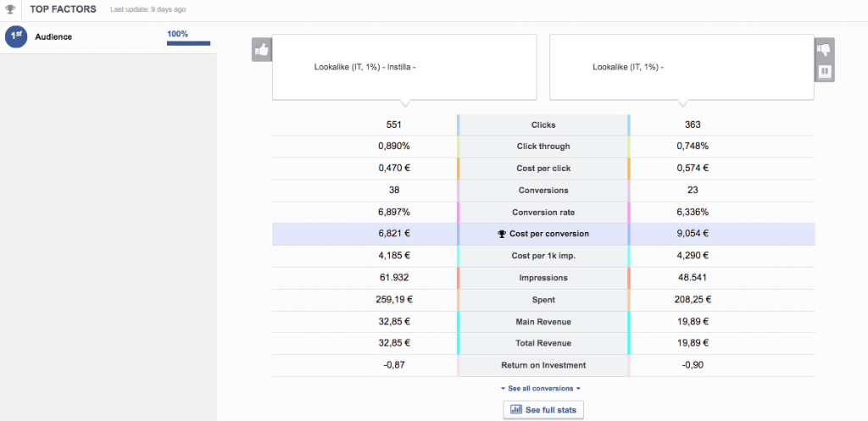Screen dimensions: 868x421
Task: Click the 9,054 € cost per conversion value
Action: 692,234
